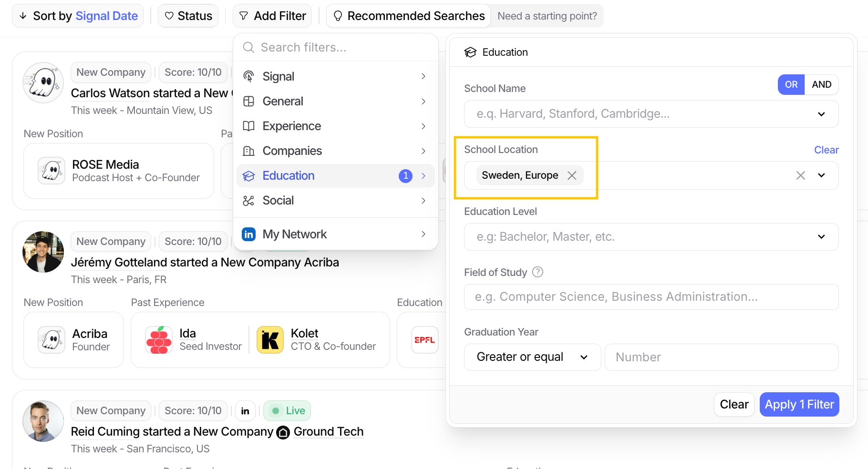Clear all School Location selections with X icon
The image size is (868, 469).
coord(800,175)
